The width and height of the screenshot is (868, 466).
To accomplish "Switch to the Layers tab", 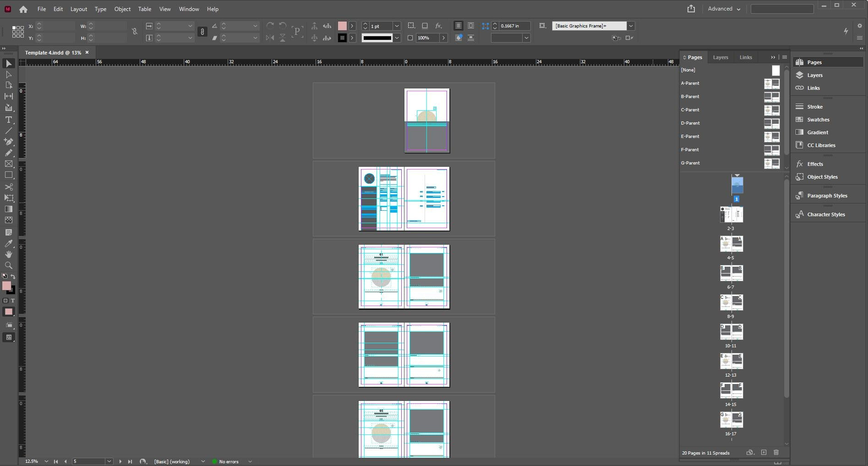I will (720, 57).
